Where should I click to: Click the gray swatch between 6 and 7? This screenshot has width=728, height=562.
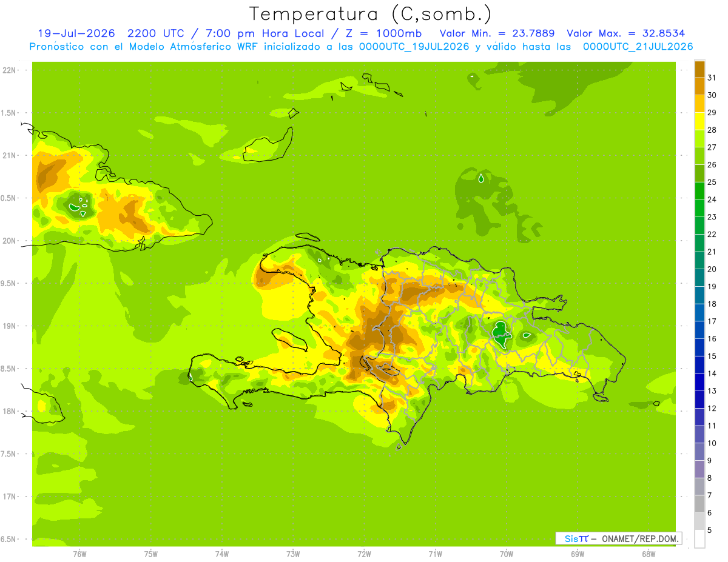pyautogui.click(x=699, y=504)
